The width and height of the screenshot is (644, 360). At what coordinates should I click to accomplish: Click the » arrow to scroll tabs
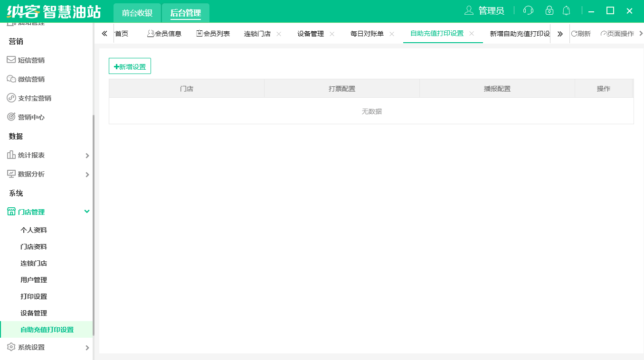pyautogui.click(x=560, y=34)
